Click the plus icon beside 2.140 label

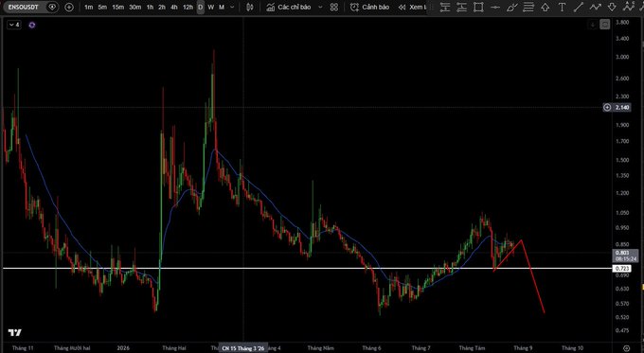click(607, 108)
